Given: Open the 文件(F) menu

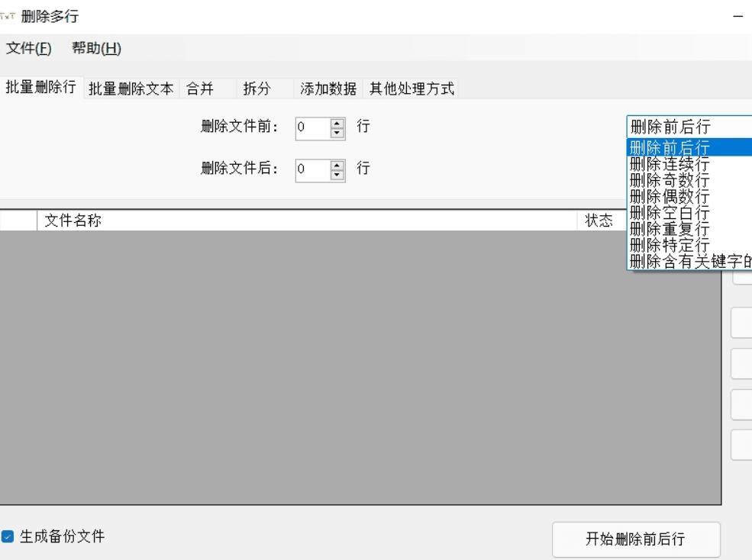Looking at the screenshot, I should click(28, 48).
